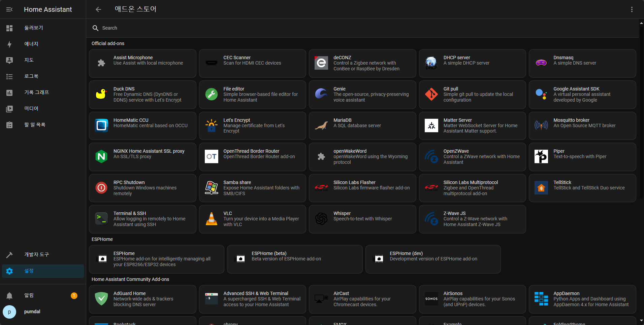Open 에너지 energy dashboard
The width and height of the screenshot is (644, 325).
43,44
